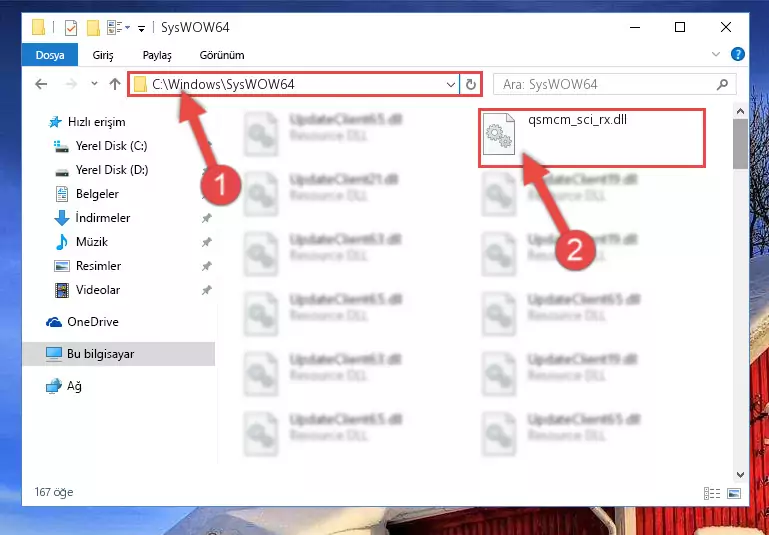Screen dimensions: 769x535
Task: Click the pin icon beside Müzik
Action: [x=206, y=242]
